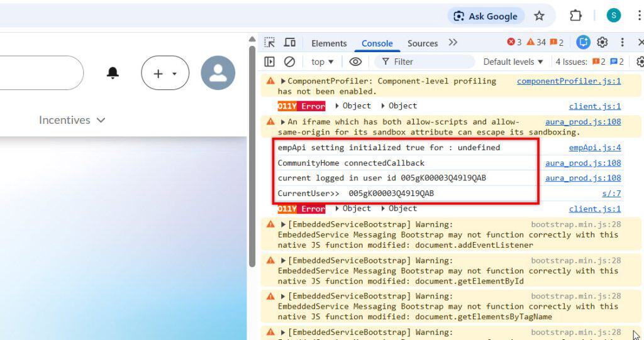The image size is (644, 340).
Task: Expand the iframe sandbox warning message
Action: [x=283, y=122]
